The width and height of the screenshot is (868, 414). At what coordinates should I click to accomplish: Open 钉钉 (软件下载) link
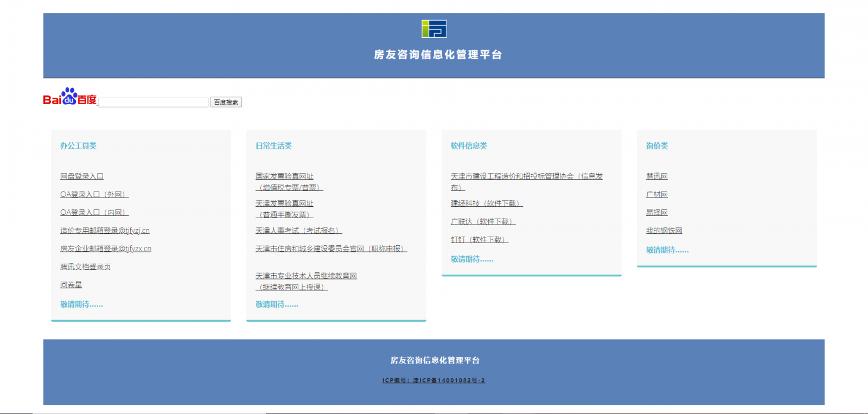coord(479,239)
